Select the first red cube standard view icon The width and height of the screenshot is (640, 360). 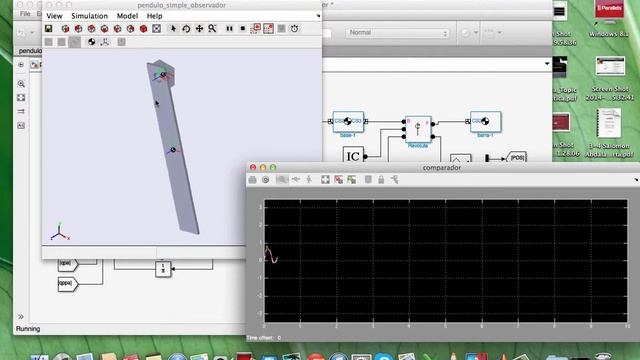[65, 29]
